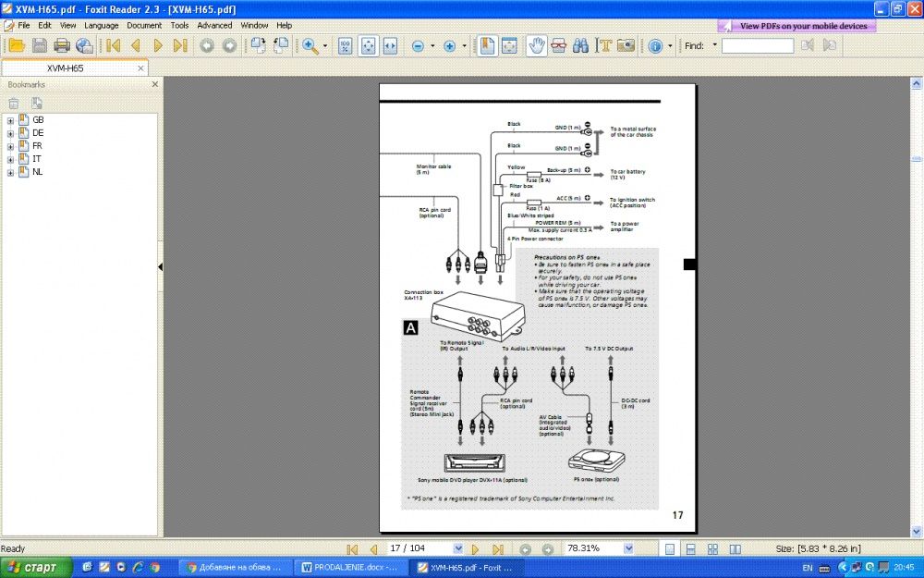
Task: Set actual size 100% view
Action: pos(346,45)
